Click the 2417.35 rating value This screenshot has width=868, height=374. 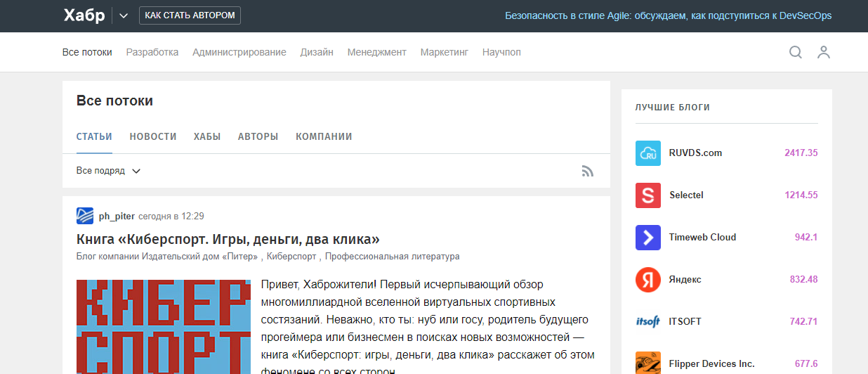(x=801, y=153)
